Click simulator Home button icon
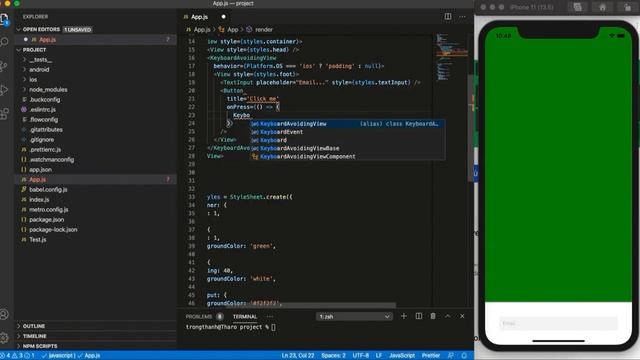 (x=602, y=7)
